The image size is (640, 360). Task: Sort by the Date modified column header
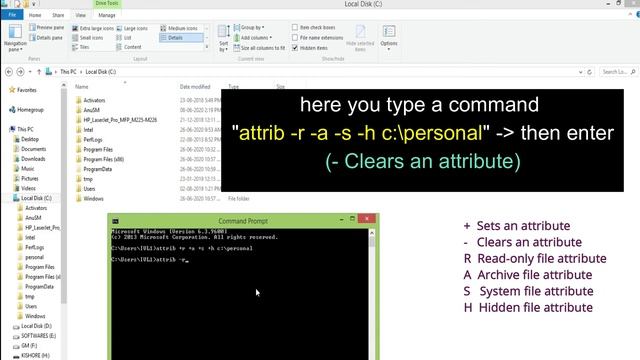[195, 87]
